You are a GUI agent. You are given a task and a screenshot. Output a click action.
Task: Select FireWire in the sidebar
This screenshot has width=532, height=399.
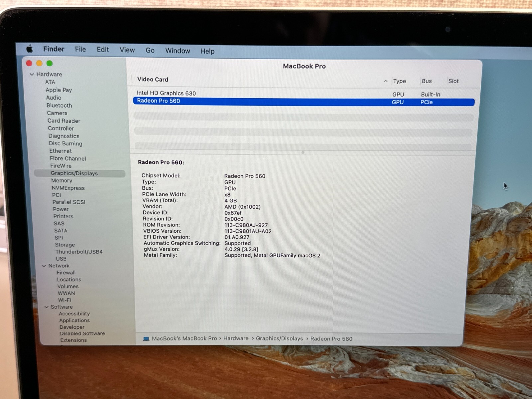pyautogui.click(x=61, y=166)
